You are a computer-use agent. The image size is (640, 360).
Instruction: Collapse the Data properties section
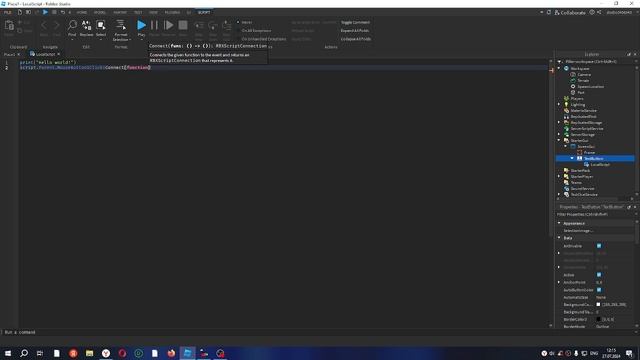559,238
